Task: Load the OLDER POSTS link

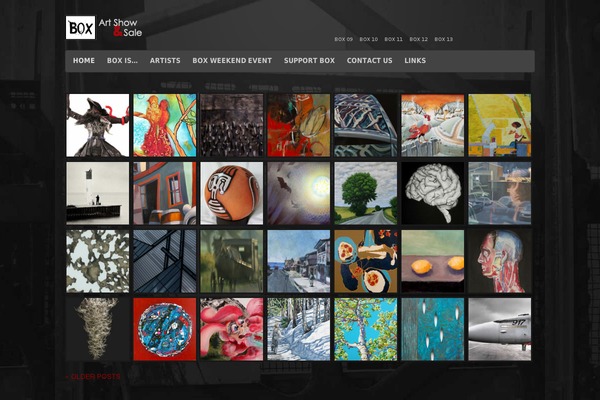Action: tap(93, 377)
